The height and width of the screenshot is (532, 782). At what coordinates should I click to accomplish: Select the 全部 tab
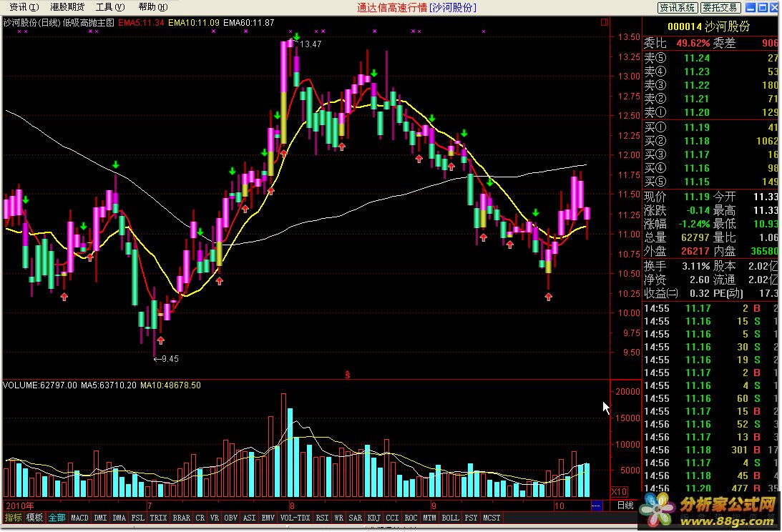[57, 518]
